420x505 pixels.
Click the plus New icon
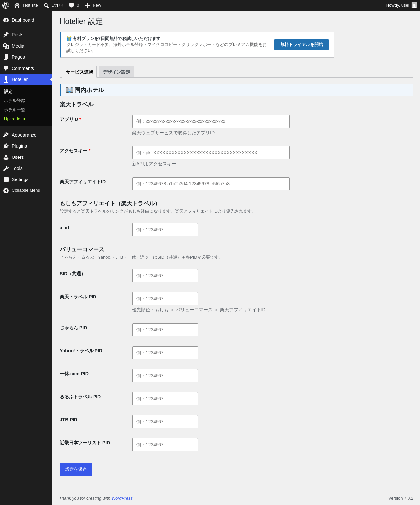click(87, 5)
